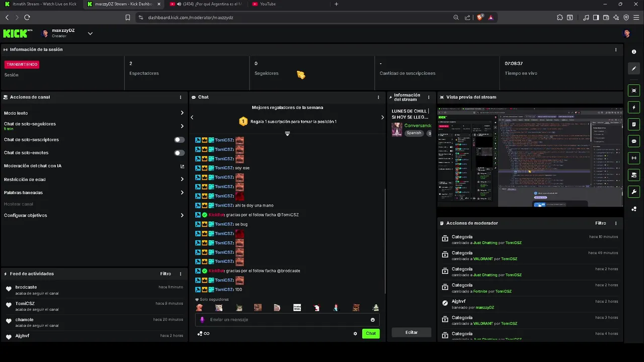Click the green Chat send button

point(371,333)
